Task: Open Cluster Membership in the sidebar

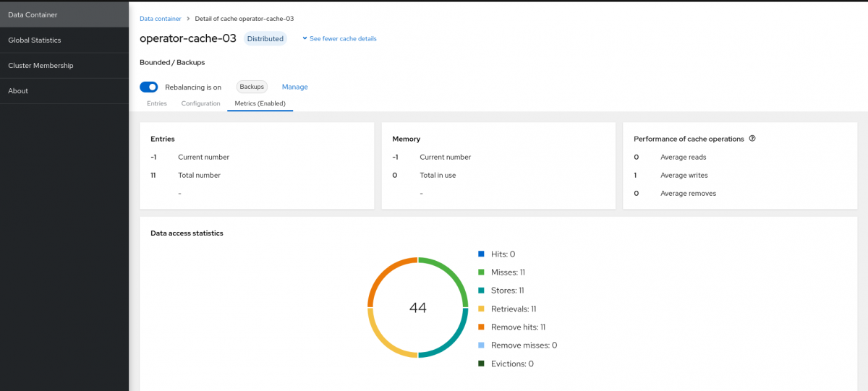Action: 64,65
